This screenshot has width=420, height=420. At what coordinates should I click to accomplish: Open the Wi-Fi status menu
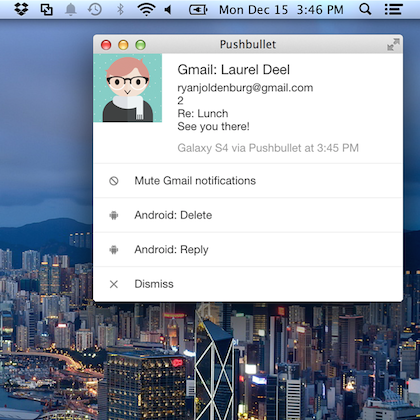pyautogui.click(x=146, y=9)
